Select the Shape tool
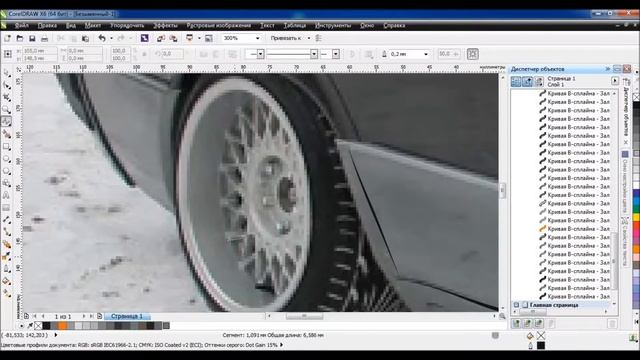The width and height of the screenshot is (640, 360). (x=7, y=85)
